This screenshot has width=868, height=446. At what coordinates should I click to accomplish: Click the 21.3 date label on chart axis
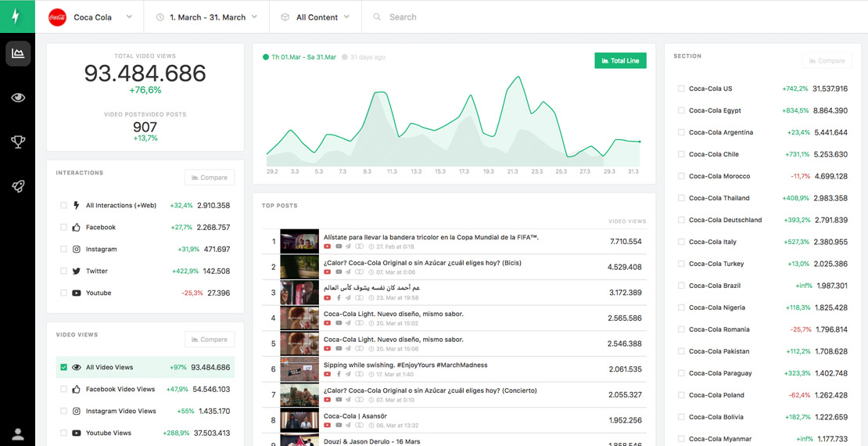tap(513, 172)
